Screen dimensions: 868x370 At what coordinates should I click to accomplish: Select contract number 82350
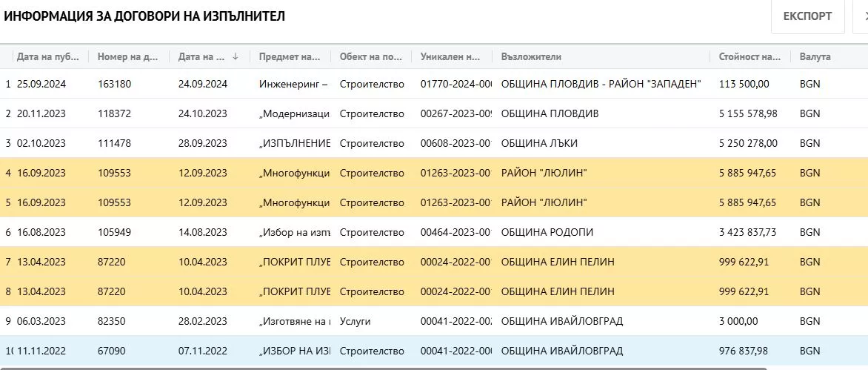111,321
